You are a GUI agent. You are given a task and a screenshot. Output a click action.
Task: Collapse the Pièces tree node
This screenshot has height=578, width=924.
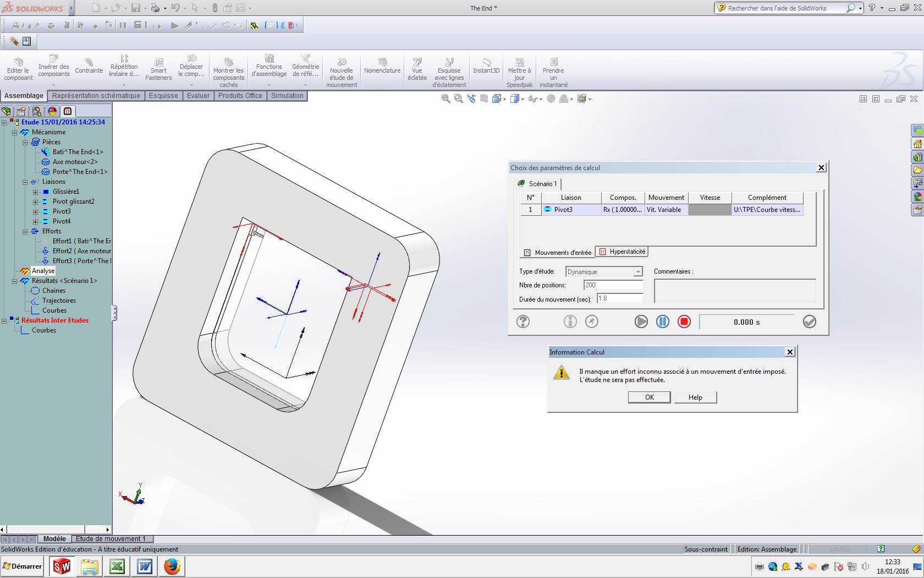pyautogui.click(x=25, y=142)
